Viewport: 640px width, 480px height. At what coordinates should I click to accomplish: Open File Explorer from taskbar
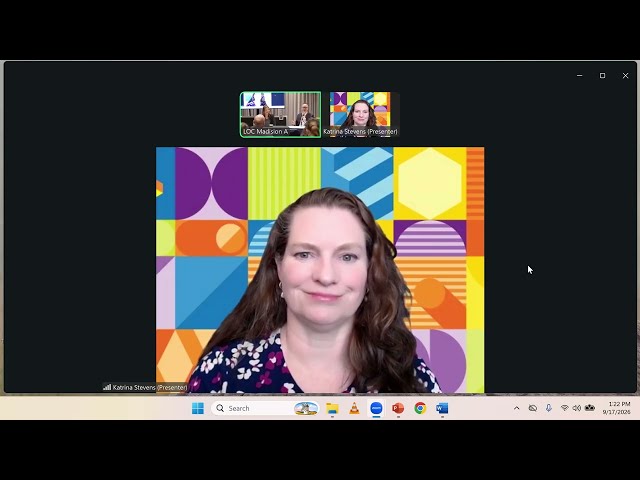[332, 408]
